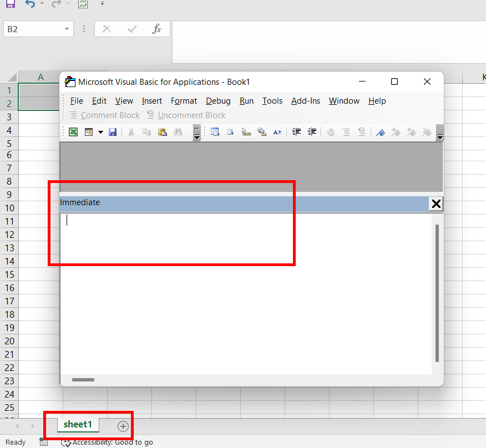Viewport: 486px width, 448px height.
Task: Click the Immediate window vertical scrollbar
Action: pyautogui.click(x=437, y=293)
